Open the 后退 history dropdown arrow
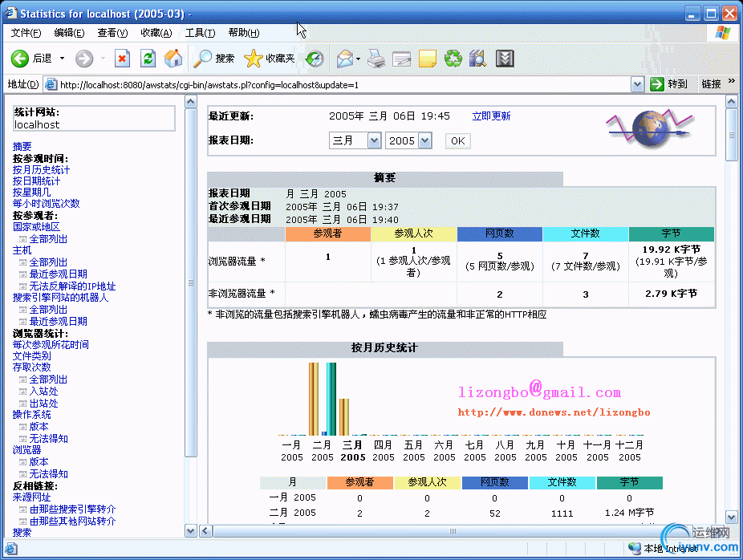The width and height of the screenshot is (743, 560). (62, 59)
